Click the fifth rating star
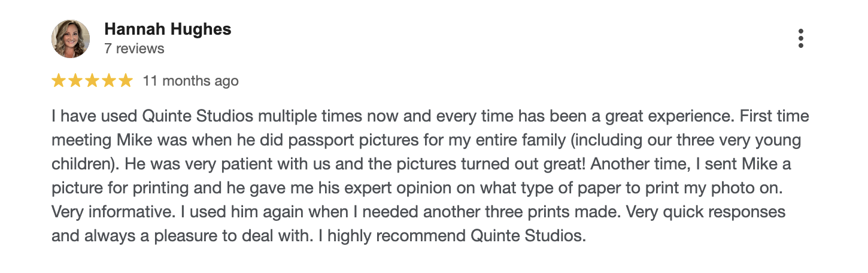 pos(125,81)
